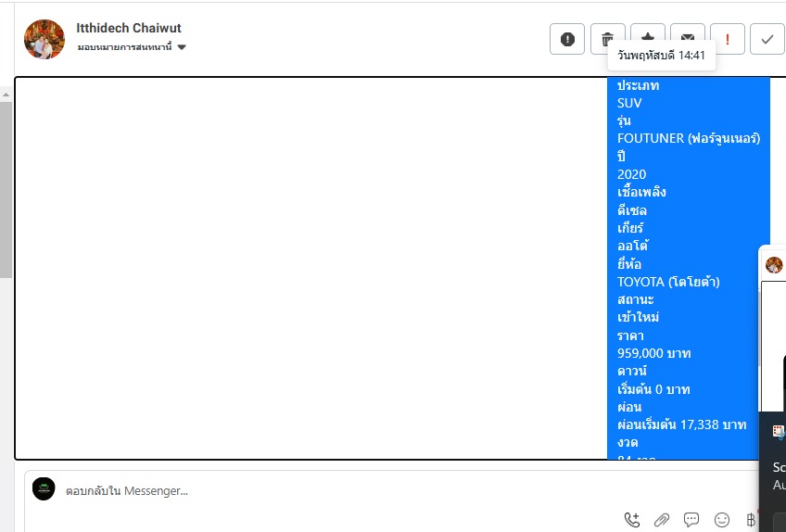Click the งวด label in message
Screen dimensions: 786x532
coord(628,443)
